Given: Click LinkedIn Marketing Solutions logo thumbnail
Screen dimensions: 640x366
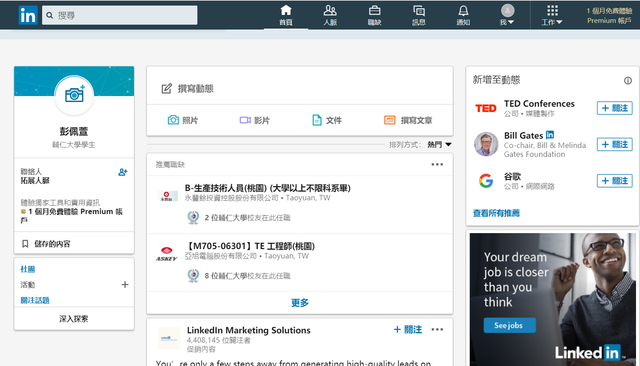Looking at the screenshot, I should coord(169,338).
